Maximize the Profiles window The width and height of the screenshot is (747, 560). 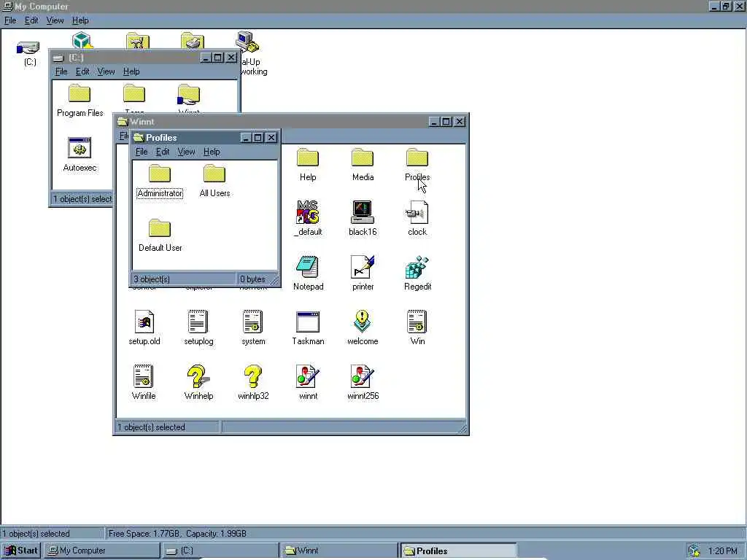[258, 138]
